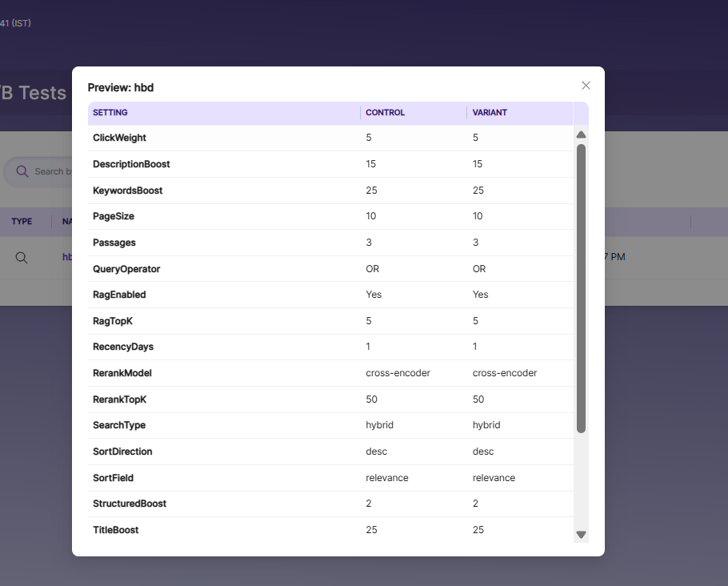Click the control value 10 for PageSize
728x586 pixels.
point(371,216)
